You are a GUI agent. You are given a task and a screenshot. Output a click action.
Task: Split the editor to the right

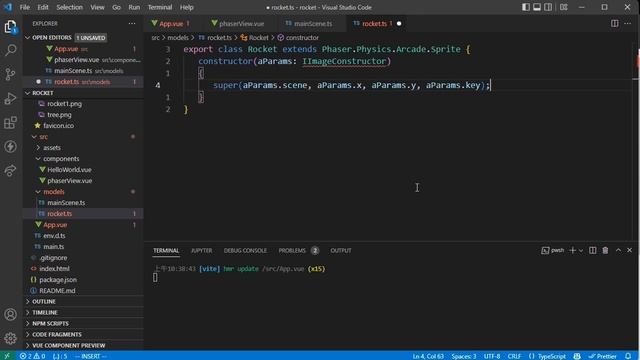tap(614, 24)
